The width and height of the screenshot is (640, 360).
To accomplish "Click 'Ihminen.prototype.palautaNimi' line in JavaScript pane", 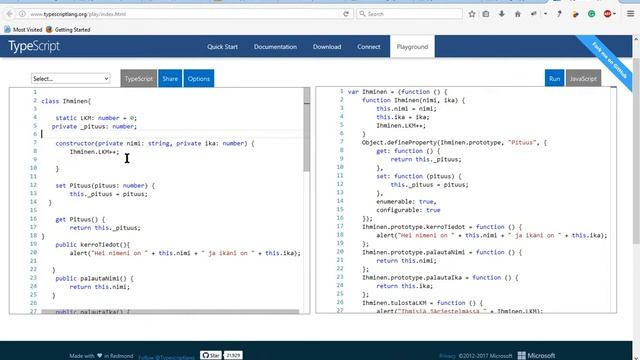I will pos(442,252).
